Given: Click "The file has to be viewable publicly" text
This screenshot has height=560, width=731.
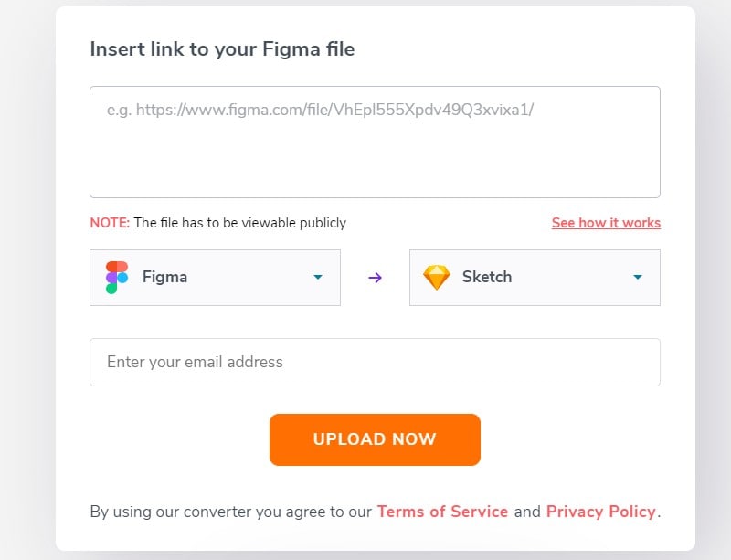Looking at the screenshot, I should tap(240, 223).
